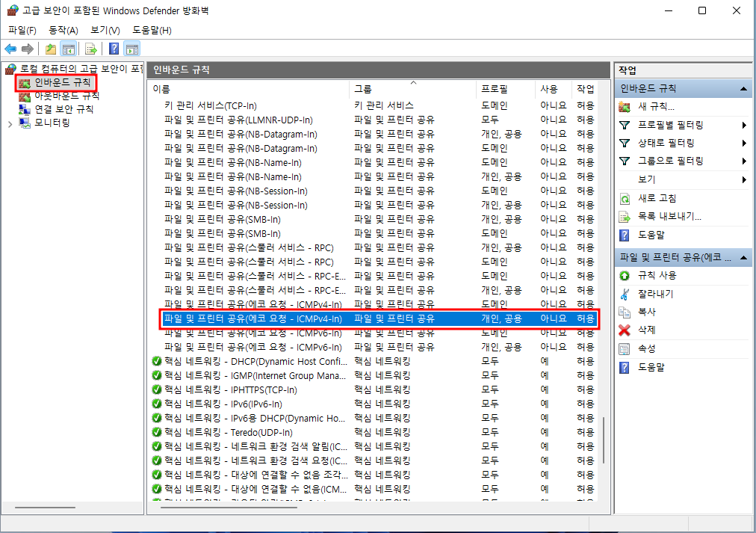Open the 동작(A) menu

point(63,31)
